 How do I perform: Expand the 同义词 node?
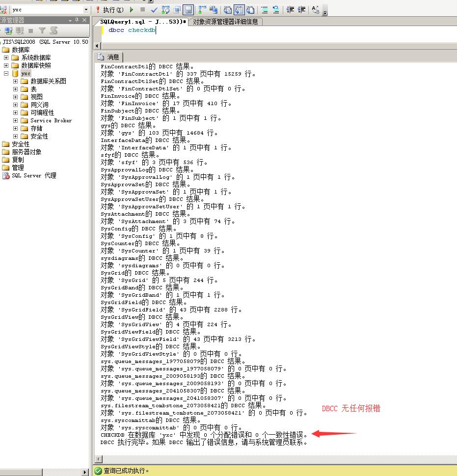coord(16,105)
